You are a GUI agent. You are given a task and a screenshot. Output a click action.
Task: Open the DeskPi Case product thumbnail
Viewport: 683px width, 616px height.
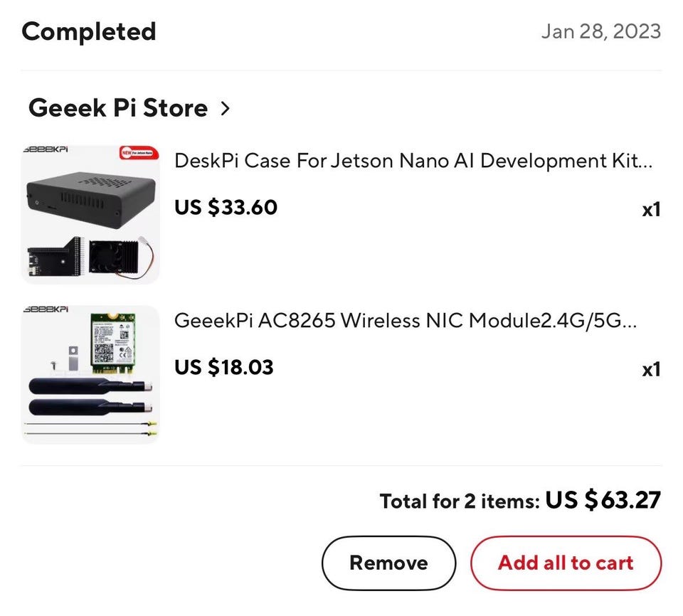click(90, 214)
